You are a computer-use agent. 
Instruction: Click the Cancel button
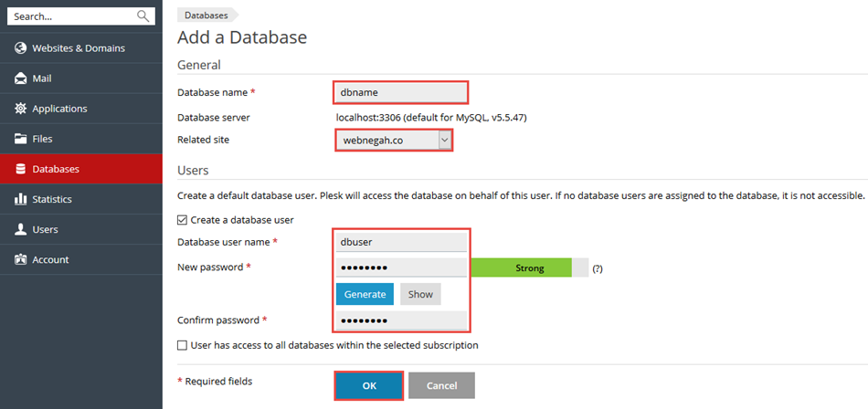441,385
